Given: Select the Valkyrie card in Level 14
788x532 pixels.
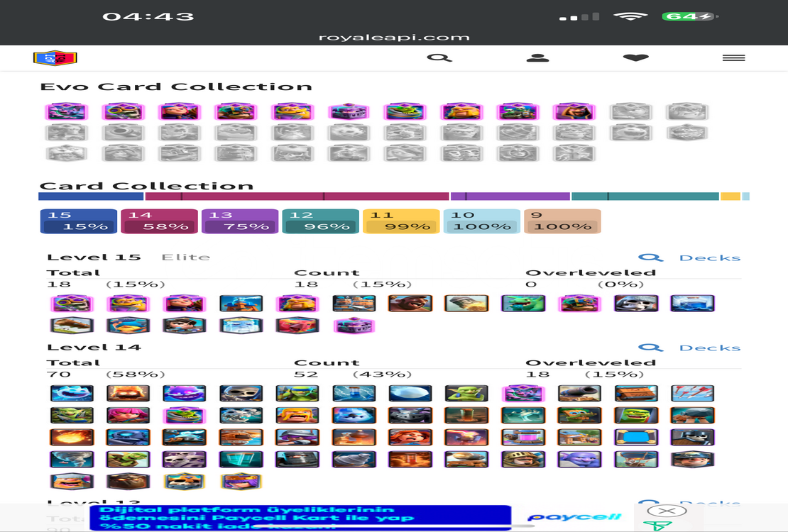Looking at the screenshot, I should (410, 438).
